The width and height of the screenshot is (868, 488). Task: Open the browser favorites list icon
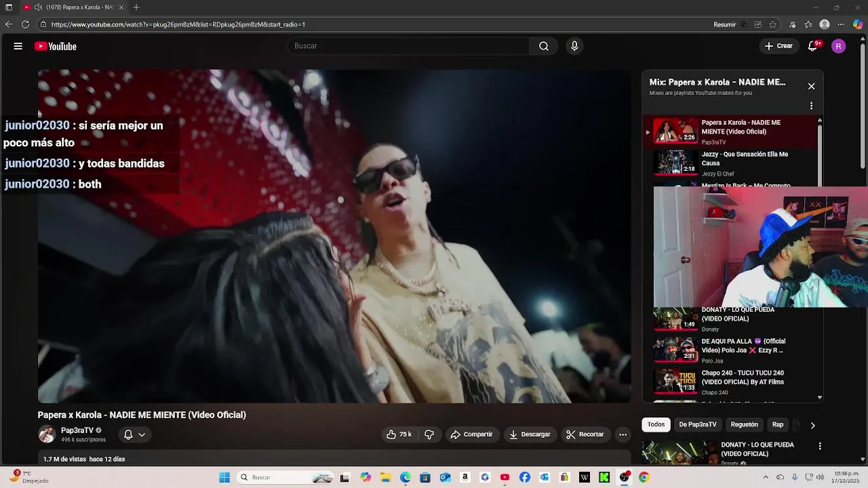pos(808,24)
